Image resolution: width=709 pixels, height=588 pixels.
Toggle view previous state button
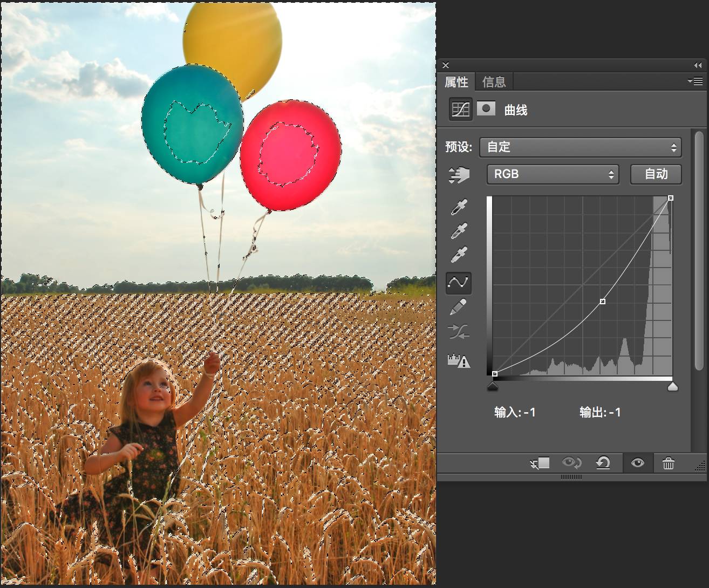click(x=571, y=463)
